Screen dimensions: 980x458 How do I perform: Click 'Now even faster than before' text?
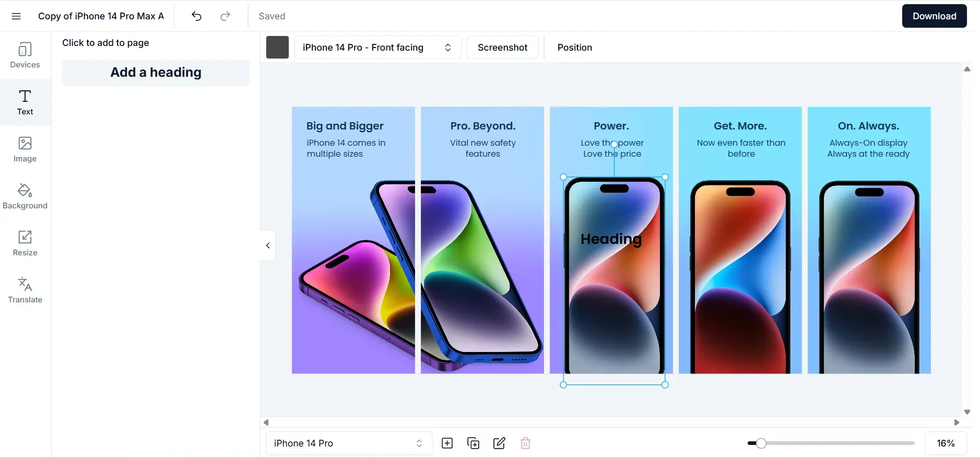pyautogui.click(x=741, y=148)
